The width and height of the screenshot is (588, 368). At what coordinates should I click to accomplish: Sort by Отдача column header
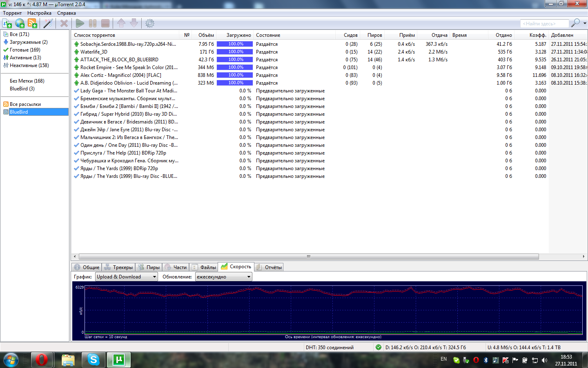[434, 35]
